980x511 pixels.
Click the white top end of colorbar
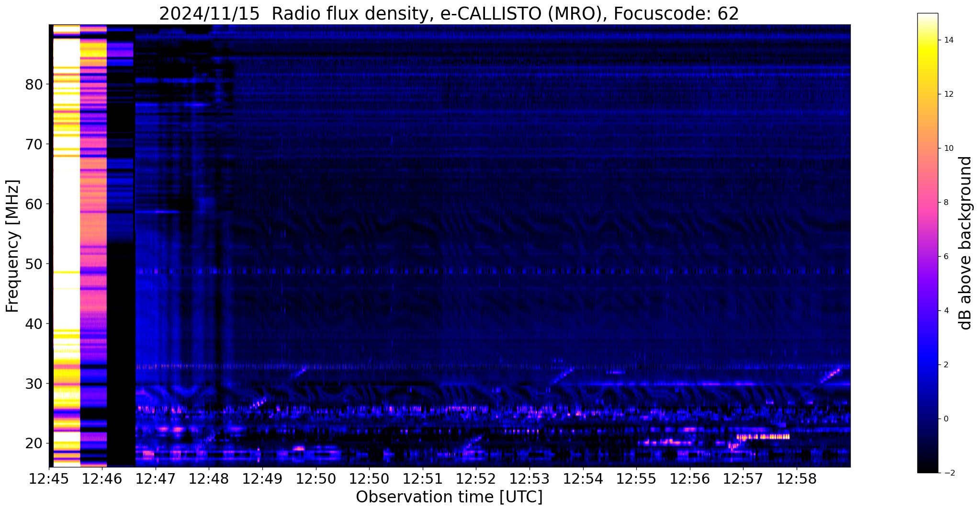click(927, 17)
